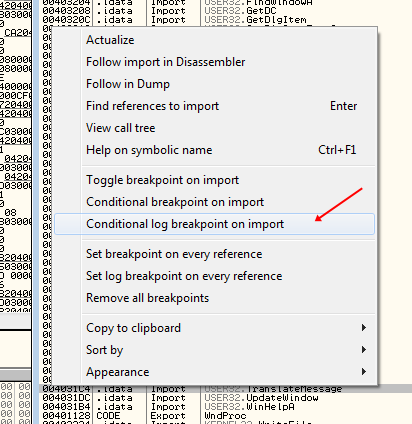
Task: Select the USER32.UpdateWindow import row
Action: (225, 398)
